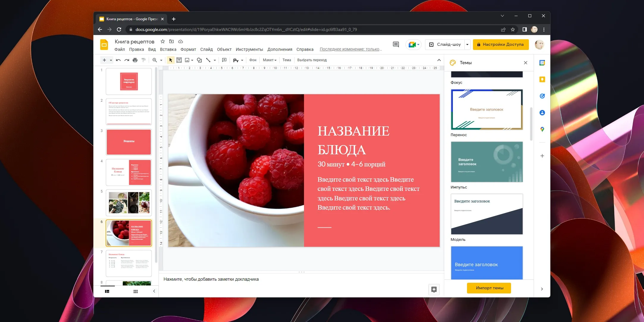644x322 pixels.
Task: Open Google Keep in side panel
Action: click(x=542, y=79)
